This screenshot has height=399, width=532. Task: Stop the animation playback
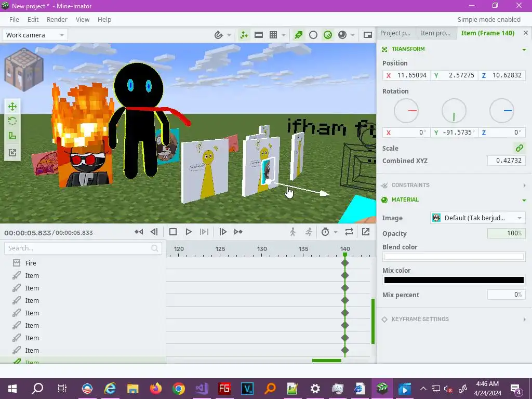172,232
